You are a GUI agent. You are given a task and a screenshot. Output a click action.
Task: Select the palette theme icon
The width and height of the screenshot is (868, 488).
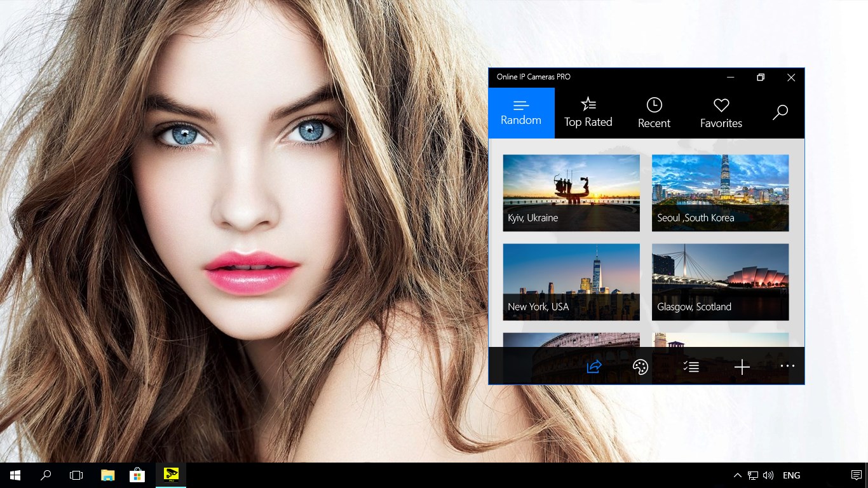tap(639, 367)
